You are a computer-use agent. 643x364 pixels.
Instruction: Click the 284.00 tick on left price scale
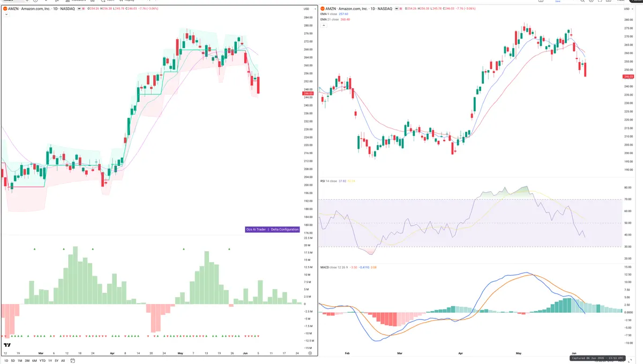point(308,18)
